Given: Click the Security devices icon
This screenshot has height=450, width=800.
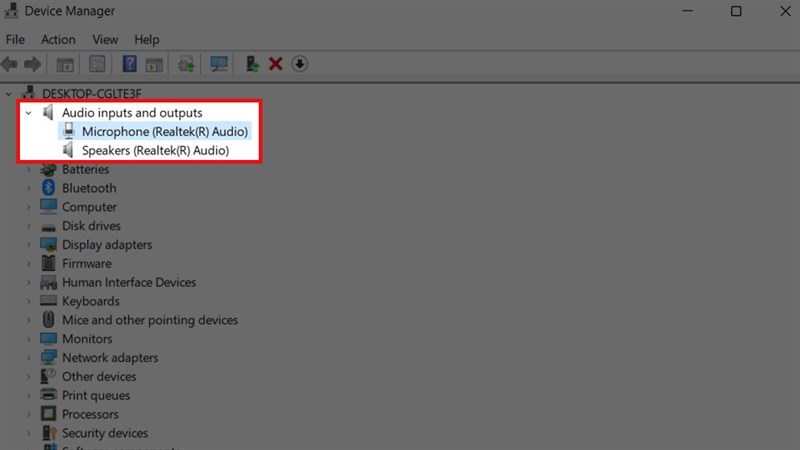Looking at the screenshot, I should [48, 433].
